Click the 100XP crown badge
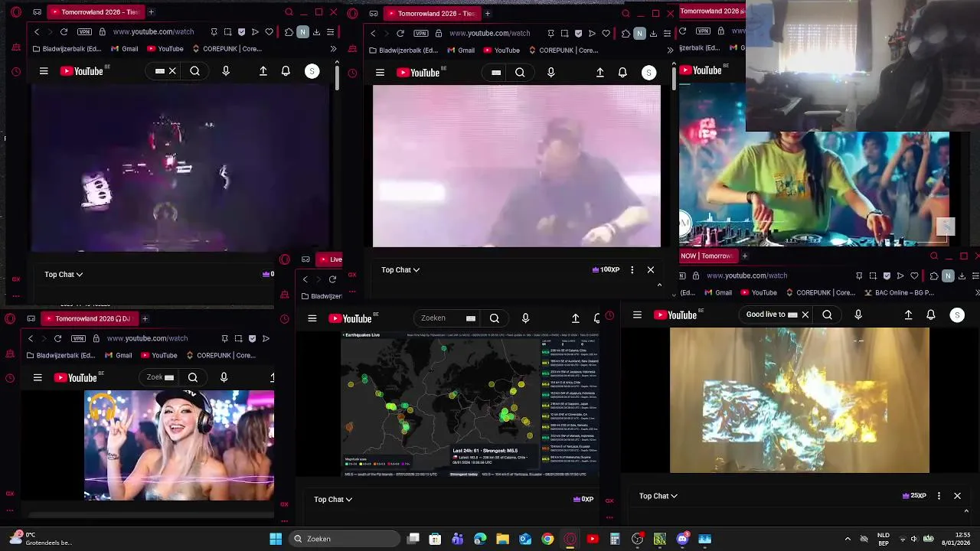Screen dimensions: 980x551 (x=606, y=269)
